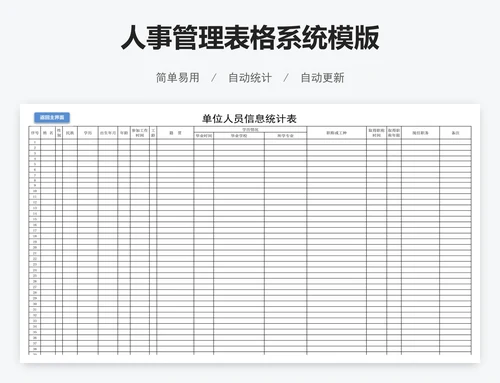Image resolution: width=500 pixels, height=383 pixels.
Task: Click the 学历 column header
Action: coord(88,133)
